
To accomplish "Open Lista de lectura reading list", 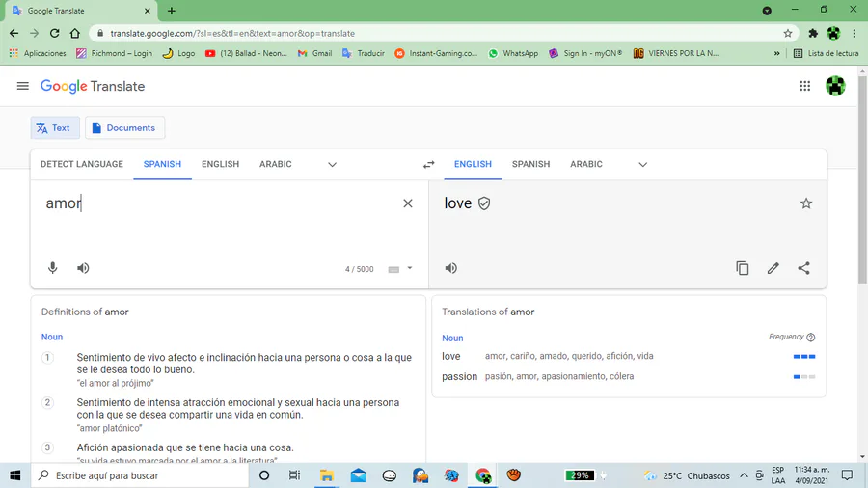I will pyautogui.click(x=826, y=53).
